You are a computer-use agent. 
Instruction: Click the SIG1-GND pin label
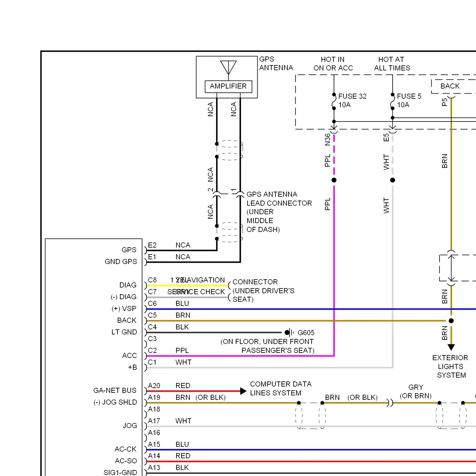120,473
